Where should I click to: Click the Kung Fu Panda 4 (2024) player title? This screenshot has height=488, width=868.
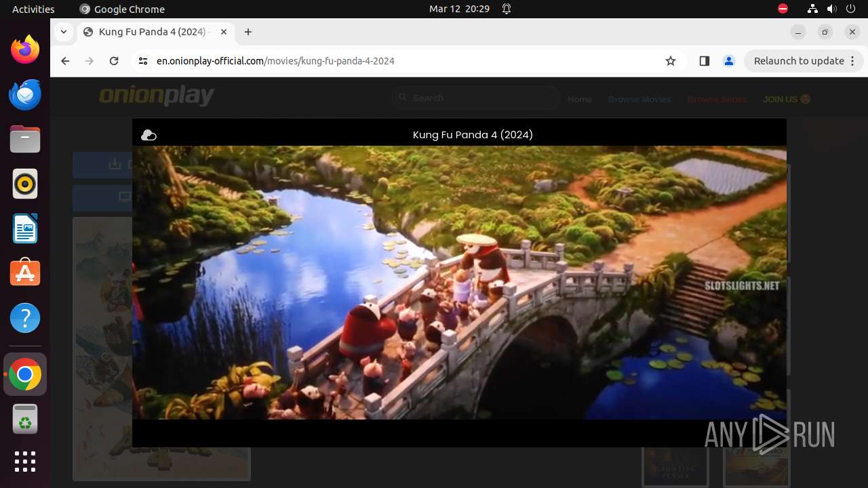click(x=473, y=135)
